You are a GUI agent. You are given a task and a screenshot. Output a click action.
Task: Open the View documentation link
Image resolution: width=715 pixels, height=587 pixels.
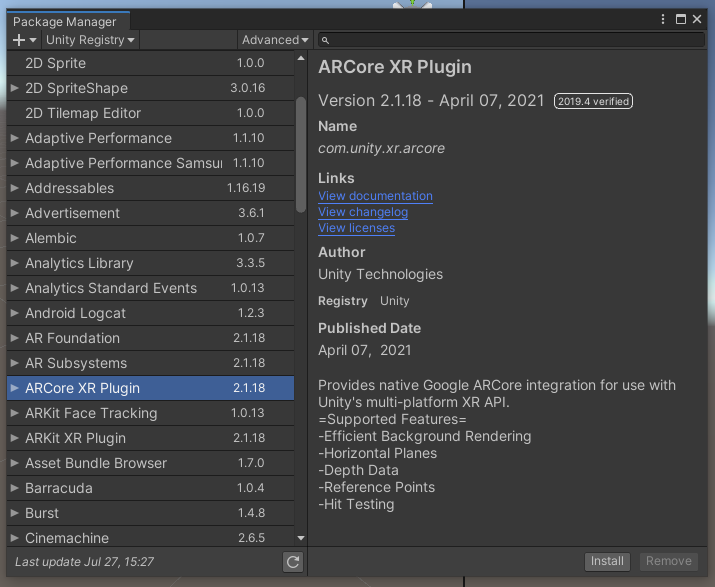[x=375, y=196]
